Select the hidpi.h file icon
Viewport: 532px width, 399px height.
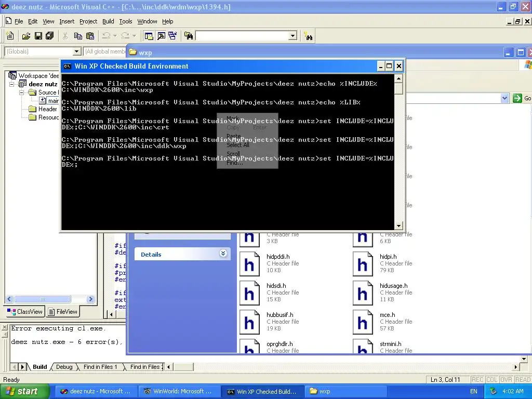(363, 263)
